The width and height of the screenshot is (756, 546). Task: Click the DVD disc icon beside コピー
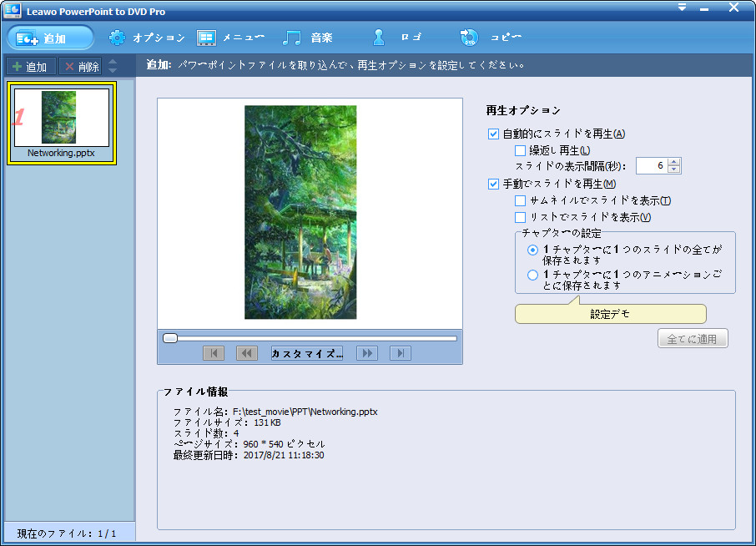pos(469,38)
